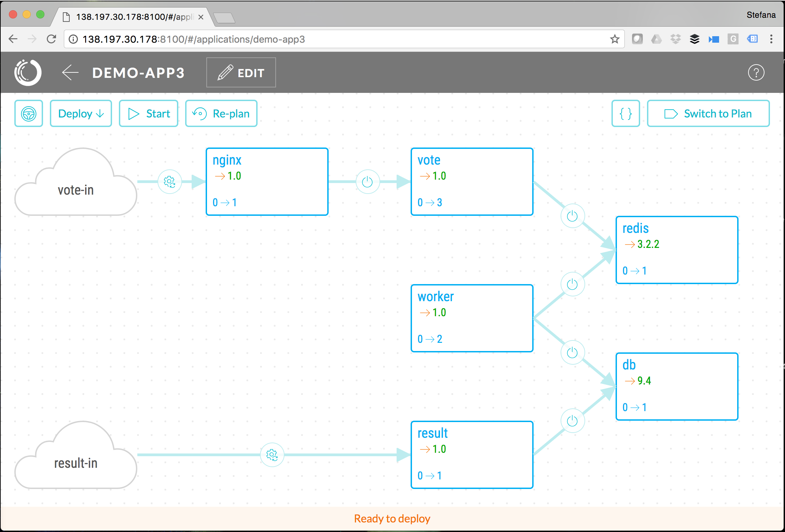
Task: Click the help question mark icon
Action: click(756, 73)
